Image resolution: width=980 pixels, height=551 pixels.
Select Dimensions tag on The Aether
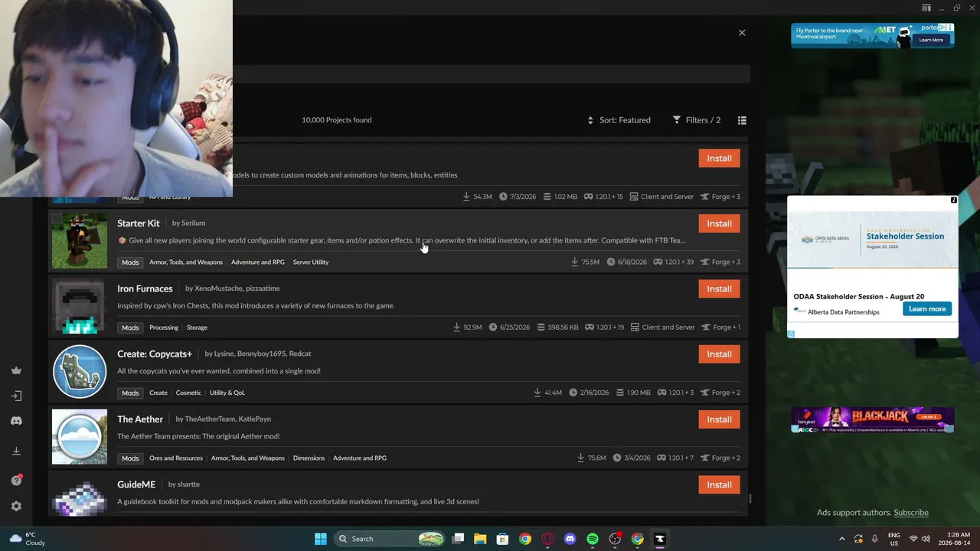point(309,458)
